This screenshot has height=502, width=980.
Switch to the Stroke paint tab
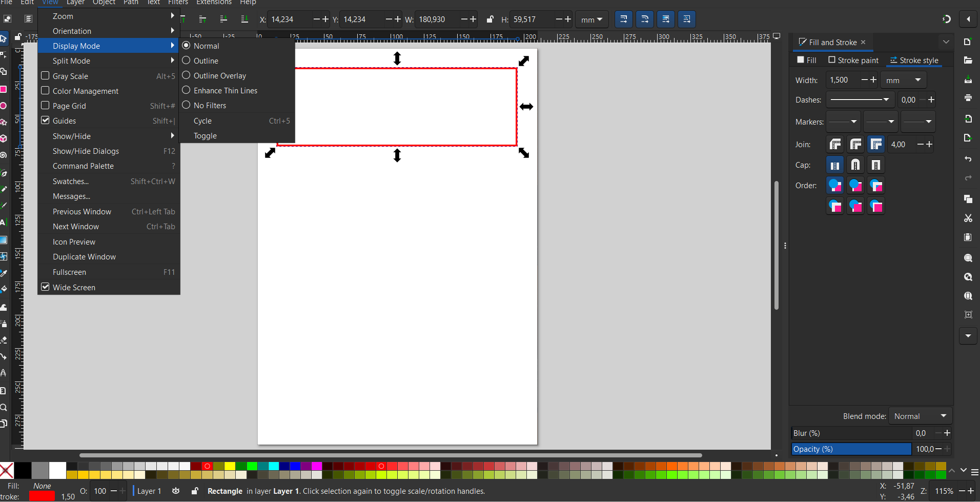(853, 61)
